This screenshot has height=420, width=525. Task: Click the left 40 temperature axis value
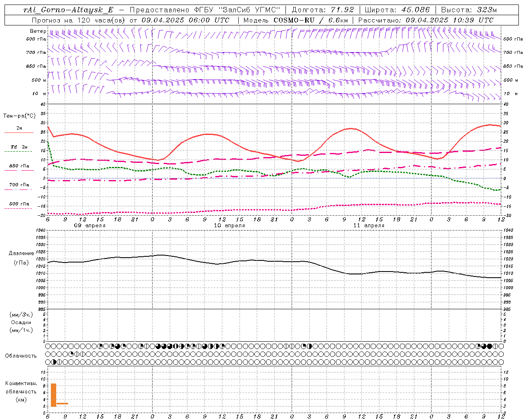pos(43,105)
